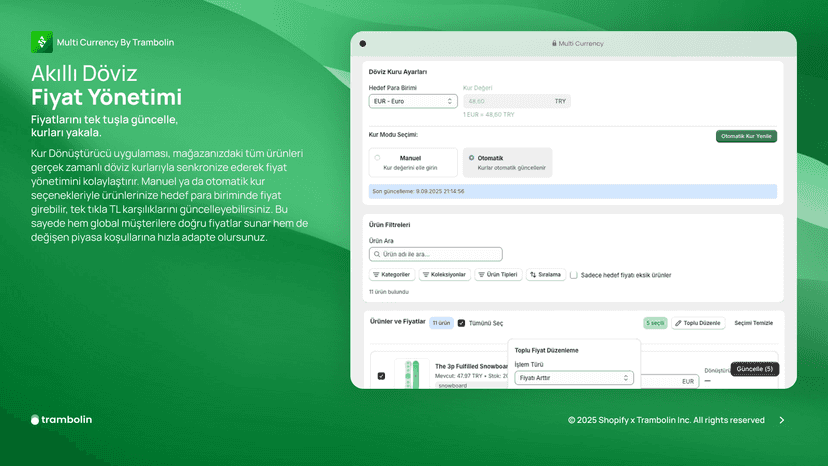Click the Otomatik Kur Yenile button
Viewport: 828px width, 466px height.
coord(746,136)
